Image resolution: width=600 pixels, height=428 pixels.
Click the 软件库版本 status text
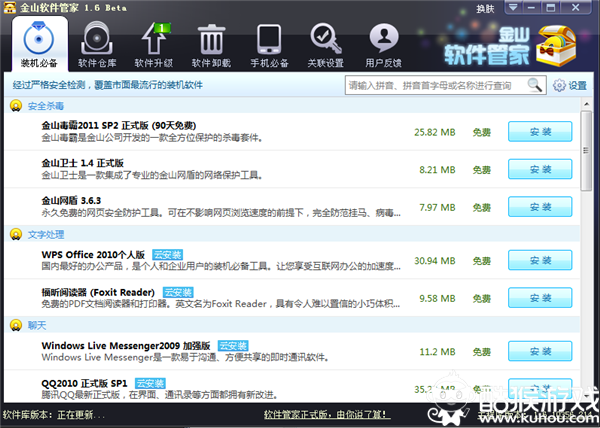(x=54, y=415)
